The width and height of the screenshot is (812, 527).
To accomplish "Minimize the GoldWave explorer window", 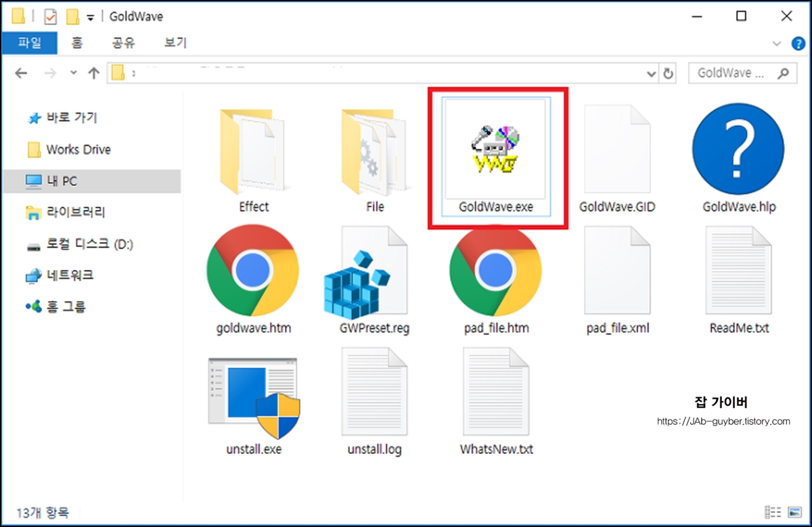I will 698,16.
